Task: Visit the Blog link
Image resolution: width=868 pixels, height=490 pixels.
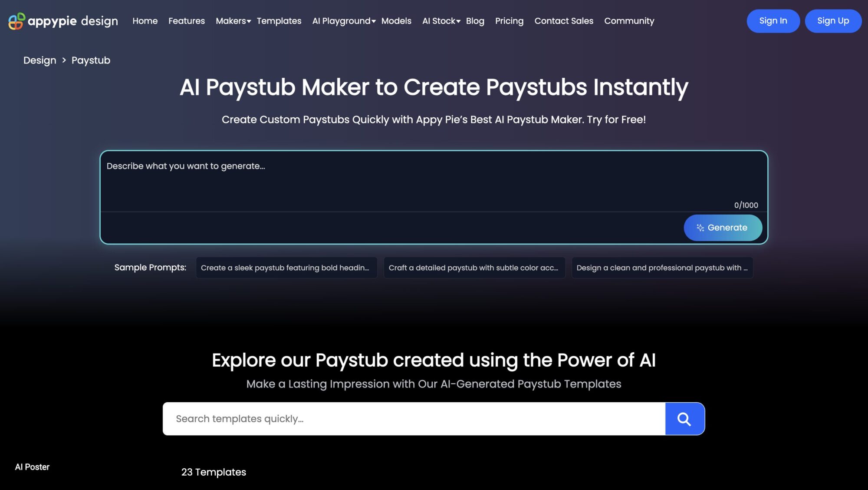Action: point(475,21)
